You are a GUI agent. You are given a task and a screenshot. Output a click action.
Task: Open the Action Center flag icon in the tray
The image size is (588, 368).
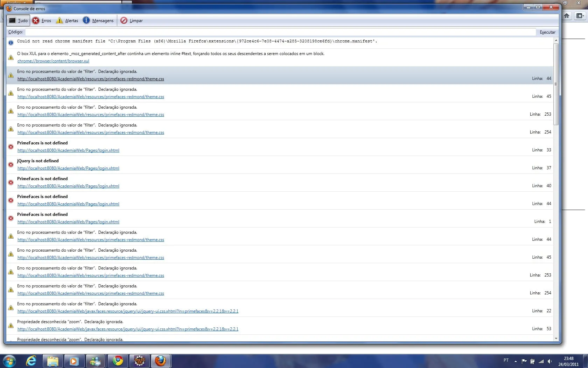pyautogui.click(x=524, y=361)
